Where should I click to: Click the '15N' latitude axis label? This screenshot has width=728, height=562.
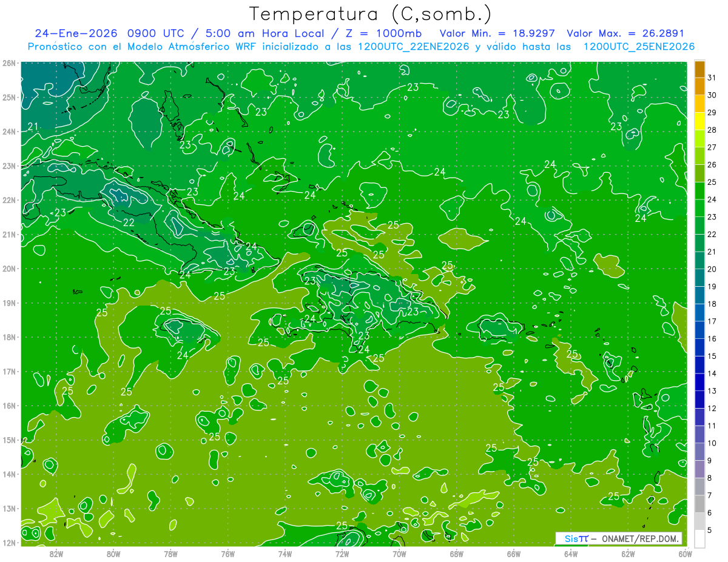[9, 440]
